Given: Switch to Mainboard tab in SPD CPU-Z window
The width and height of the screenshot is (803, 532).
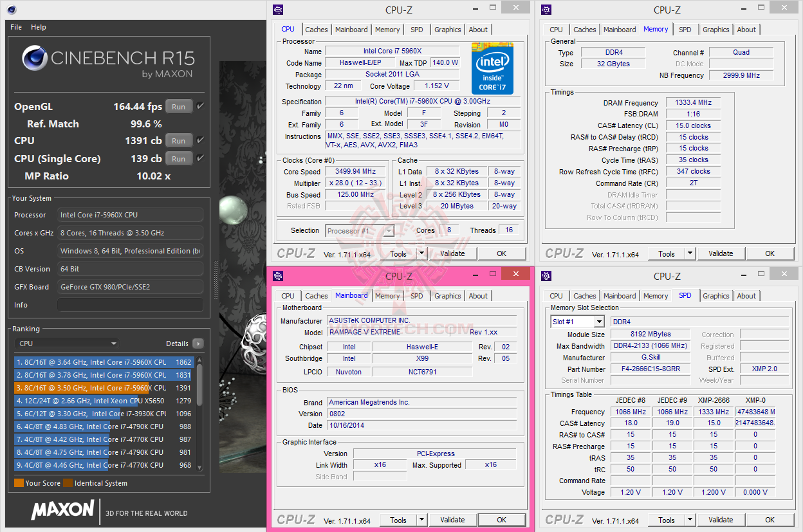Looking at the screenshot, I should pyautogui.click(x=620, y=296).
